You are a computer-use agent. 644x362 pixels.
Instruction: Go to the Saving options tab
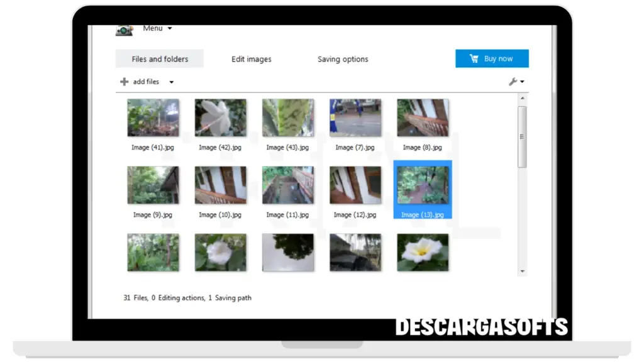pyautogui.click(x=343, y=59)
